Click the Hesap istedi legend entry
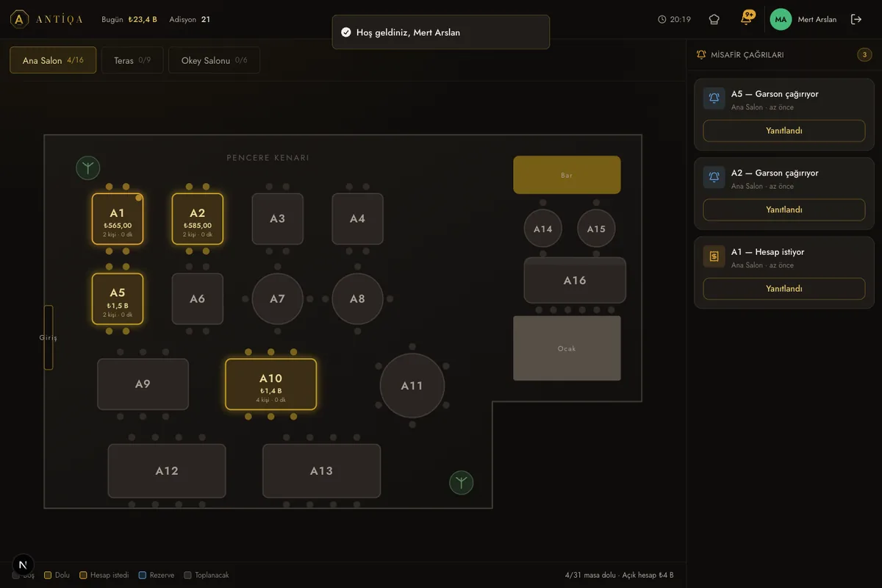Image resolution: width=882 pixels, height=588 pixels. (x=104, y=576)
